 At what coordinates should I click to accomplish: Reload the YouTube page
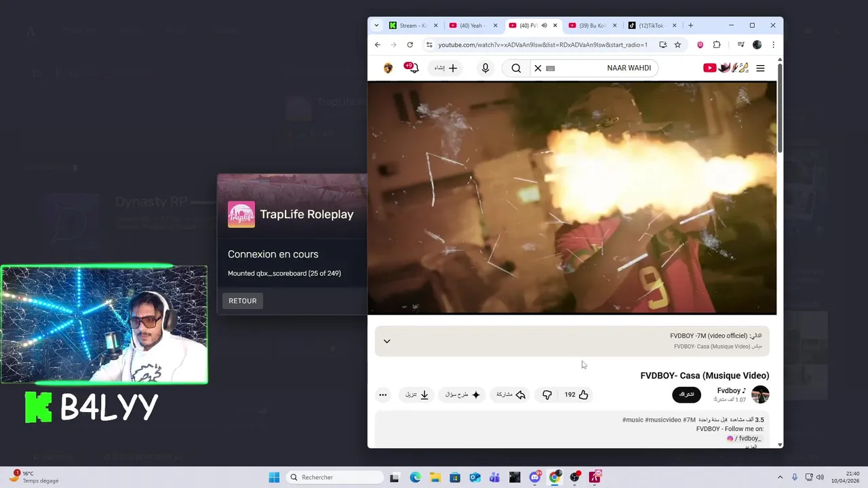[x=410, y=45]
